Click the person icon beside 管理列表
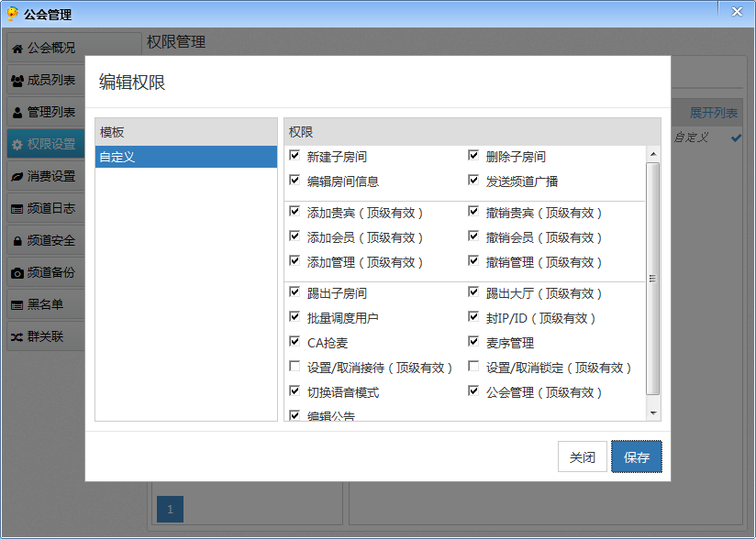This screenshot has width=756, height=539. point(17,113)
